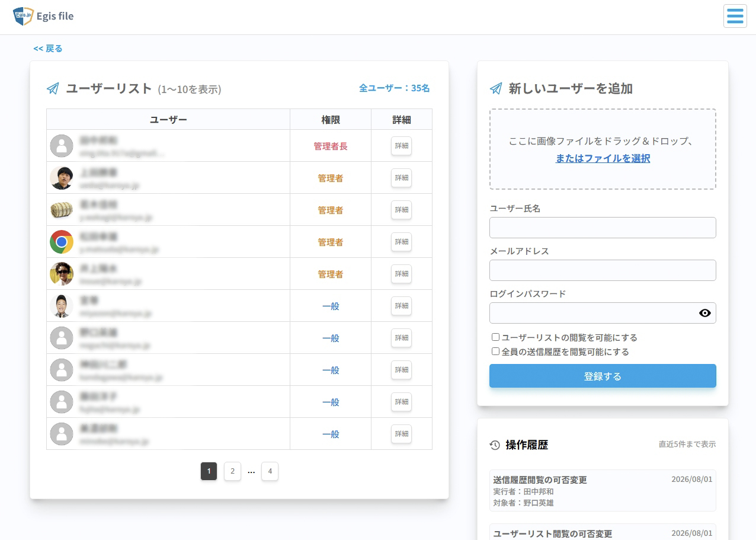
Task: Open 詳細 for the 管理者長 user
Action: tap(401, 146)
